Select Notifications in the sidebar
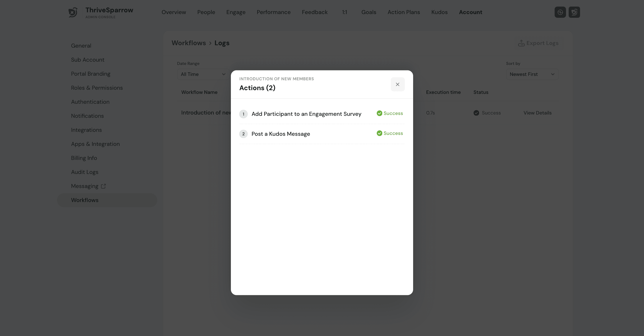The image size is (644, 336). [87, 116]
